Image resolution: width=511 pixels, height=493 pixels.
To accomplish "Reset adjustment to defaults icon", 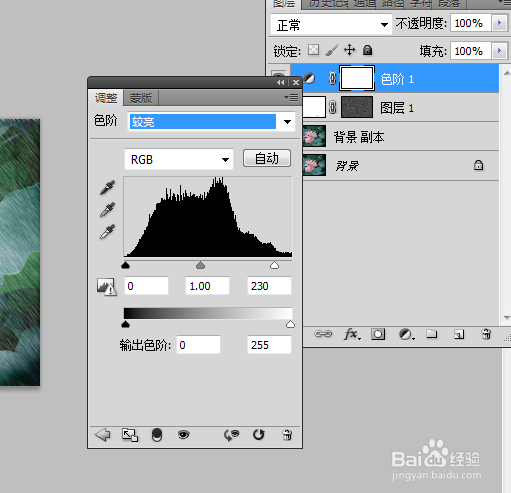I will tap(259, 435).
